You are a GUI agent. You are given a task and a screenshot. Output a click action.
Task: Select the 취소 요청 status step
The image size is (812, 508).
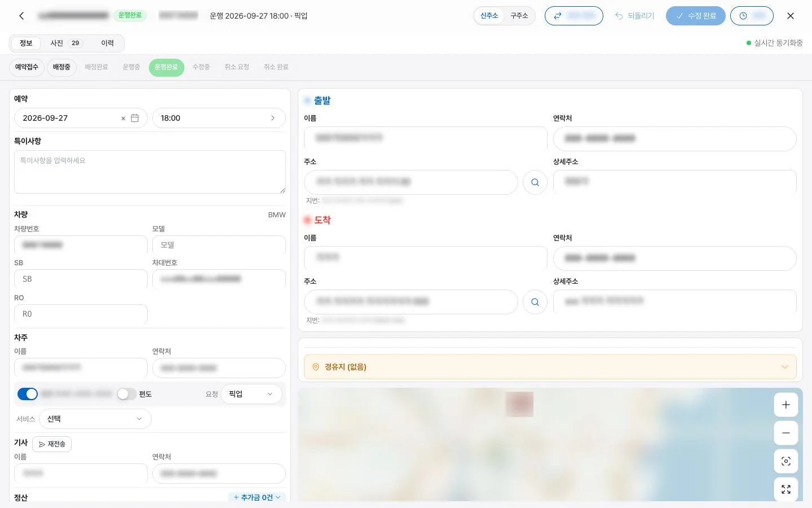(x=237, y=67)
